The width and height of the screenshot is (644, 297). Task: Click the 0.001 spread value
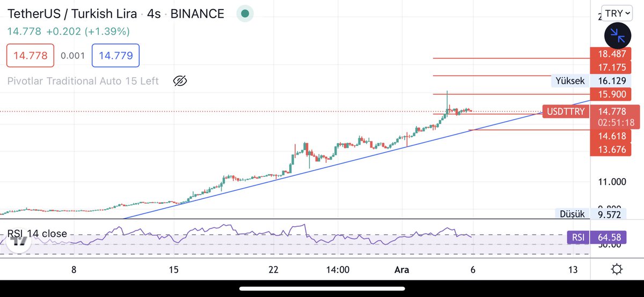point(73,55)
